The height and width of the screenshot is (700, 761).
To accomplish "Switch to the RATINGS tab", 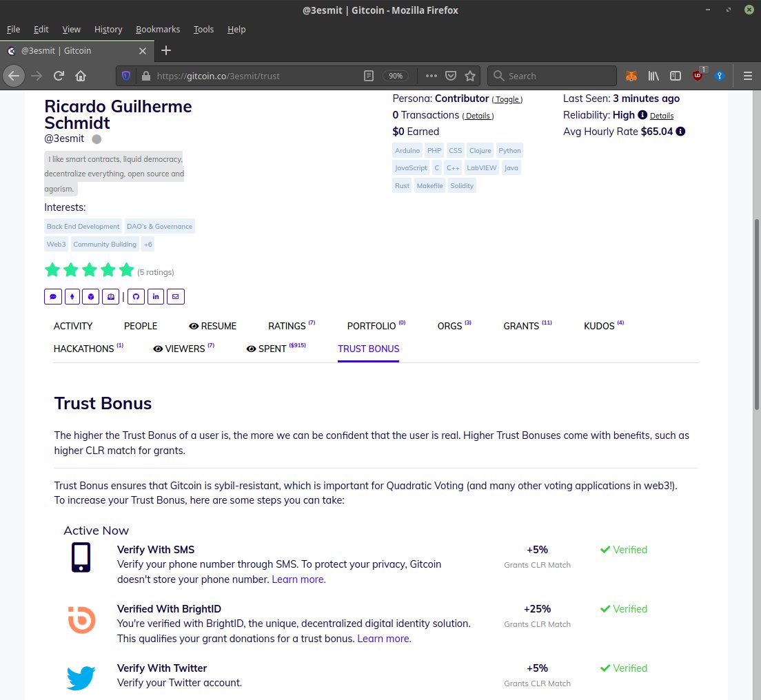I will (291, 326).
